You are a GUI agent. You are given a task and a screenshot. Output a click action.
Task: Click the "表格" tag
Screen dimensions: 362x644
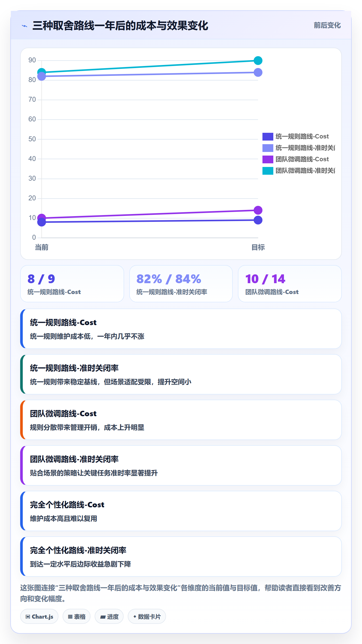point(77,617)
